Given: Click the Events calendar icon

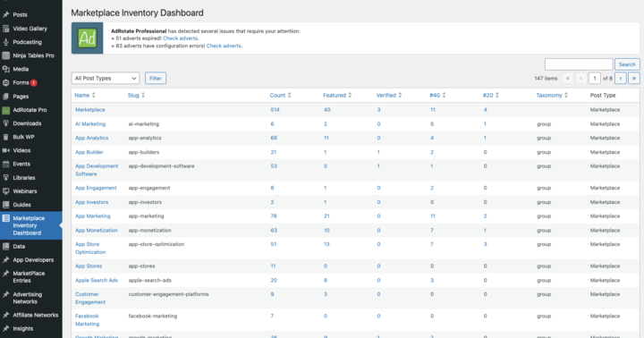Looking at the screenshot, I should 5,164.
